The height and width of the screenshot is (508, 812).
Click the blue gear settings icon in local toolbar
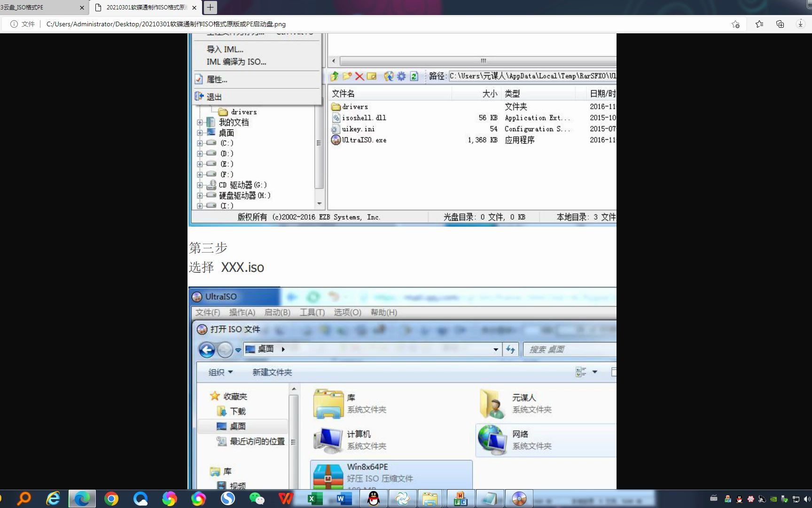[401, 76]
